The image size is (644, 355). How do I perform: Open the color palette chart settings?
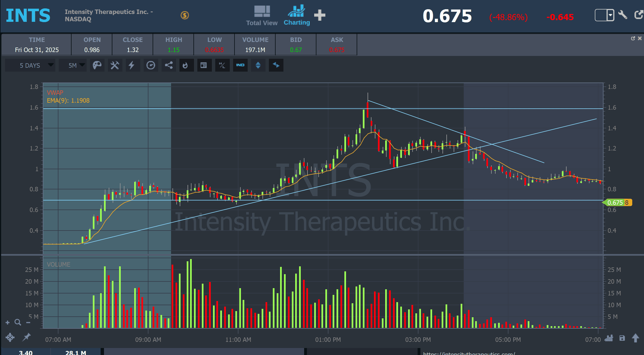(97, 65)
